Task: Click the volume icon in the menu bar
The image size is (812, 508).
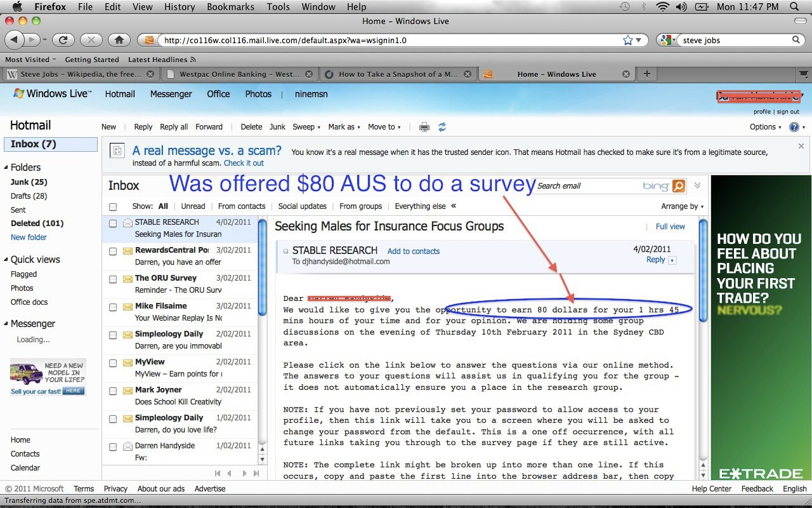Action: (683, 7)
